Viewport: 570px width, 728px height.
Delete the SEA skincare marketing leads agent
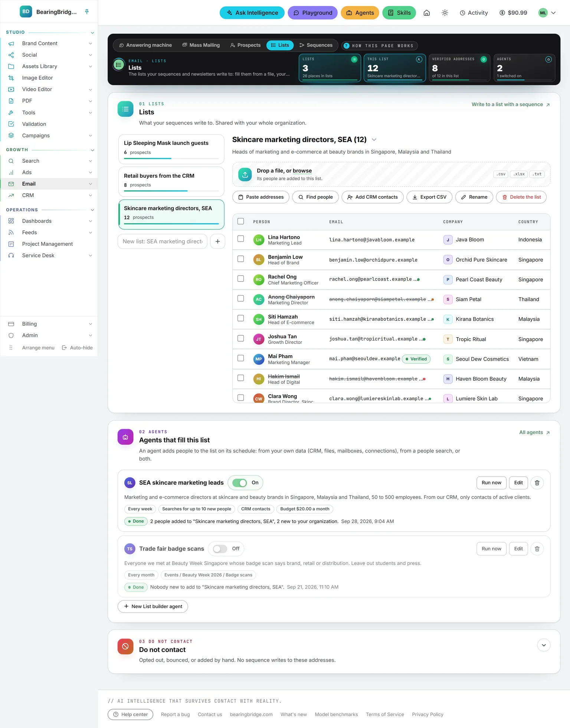tap(537, 482)
